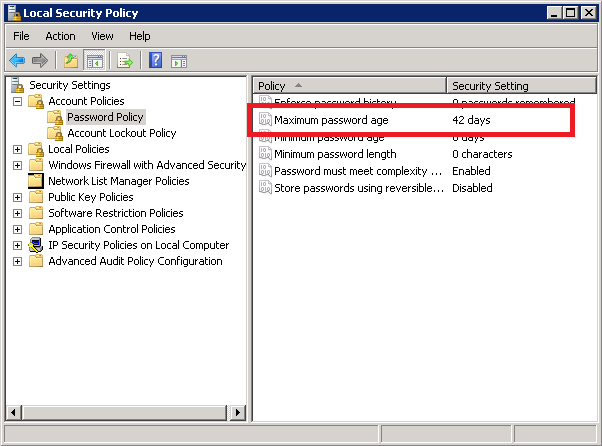The height and width of the screenshot is (446, 602).
Task: Click the Forward arrow toolbar icon
Action: click(40, 61)
